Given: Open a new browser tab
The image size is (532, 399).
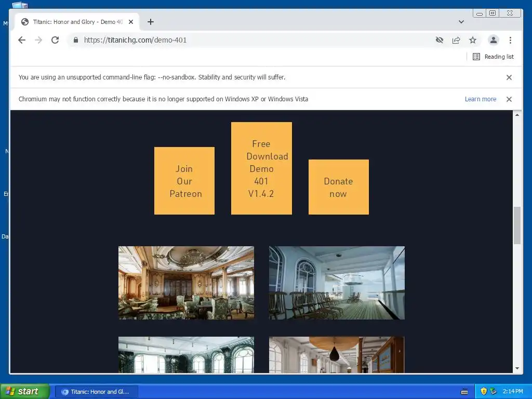Looking at the screenshot, I should tap(151, 22).
